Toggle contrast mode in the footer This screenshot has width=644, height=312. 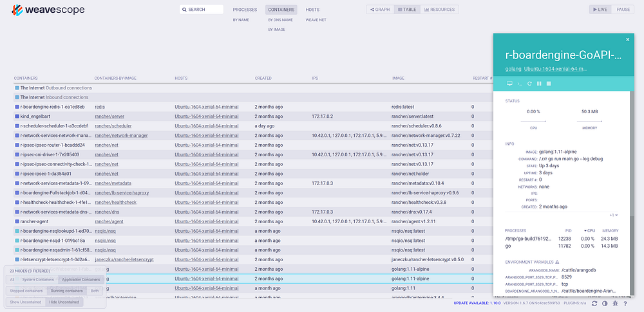605,304
